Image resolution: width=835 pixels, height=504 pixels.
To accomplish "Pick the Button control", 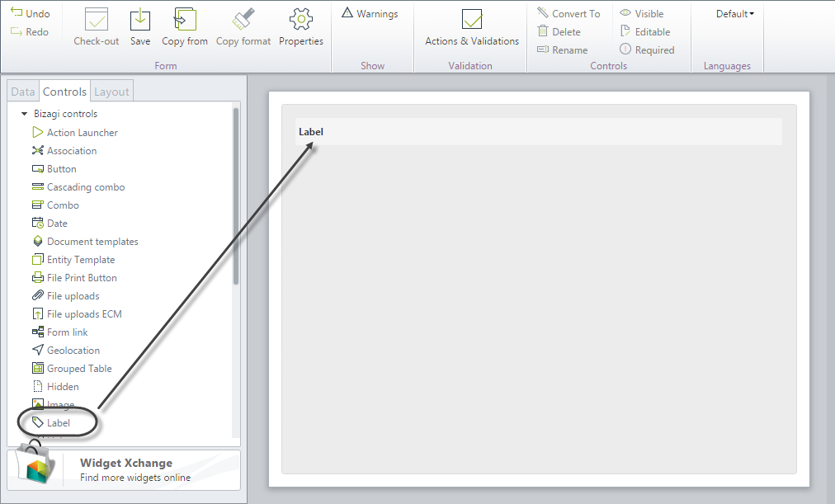I will [54, 169].
